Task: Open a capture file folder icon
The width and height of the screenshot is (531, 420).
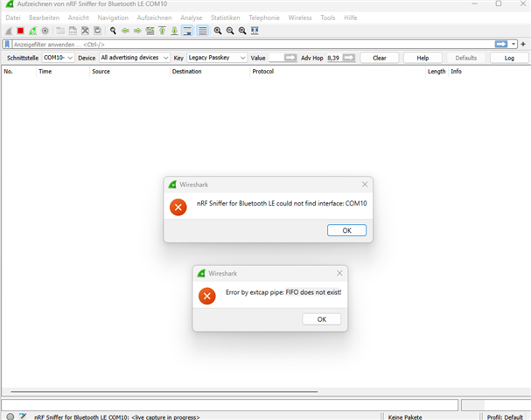Action: coord(60,31)
